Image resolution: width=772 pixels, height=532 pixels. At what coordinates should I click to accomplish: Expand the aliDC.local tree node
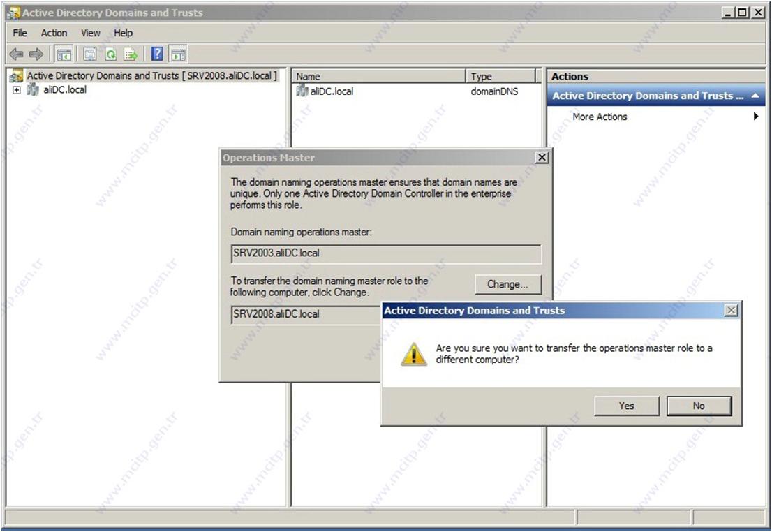pos(17,90)
